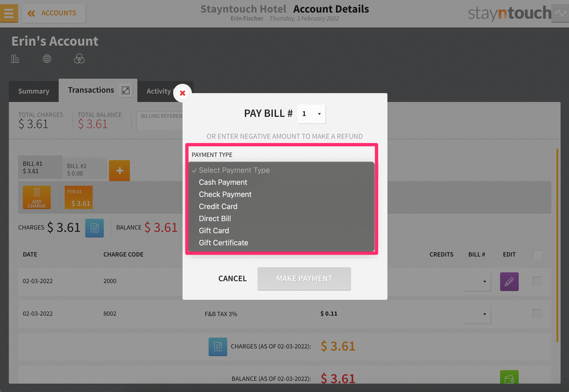Select the Feb 03 date tile
Viewport: 569px width, 392px height.
pyautogui.click(x=79, y=197)
